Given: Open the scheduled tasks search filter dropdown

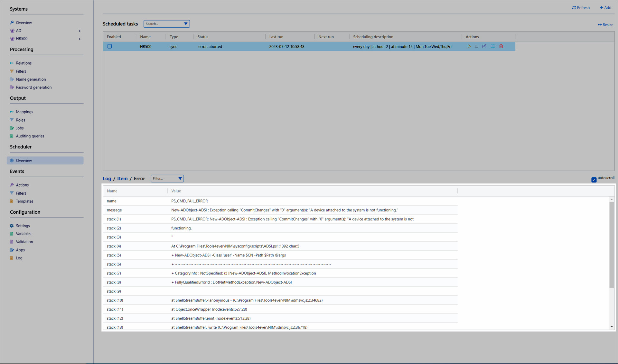Looking at the screenshot, I should (186, 24).
